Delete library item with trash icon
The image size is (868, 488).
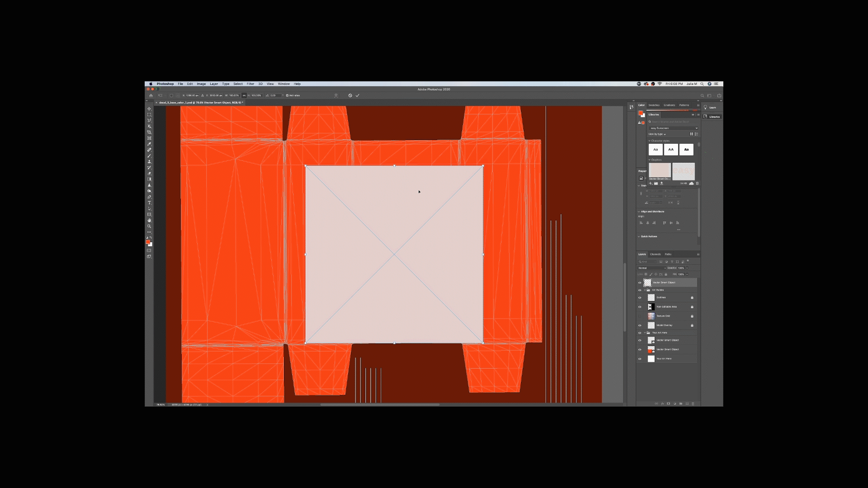click(x=697, y=183)
